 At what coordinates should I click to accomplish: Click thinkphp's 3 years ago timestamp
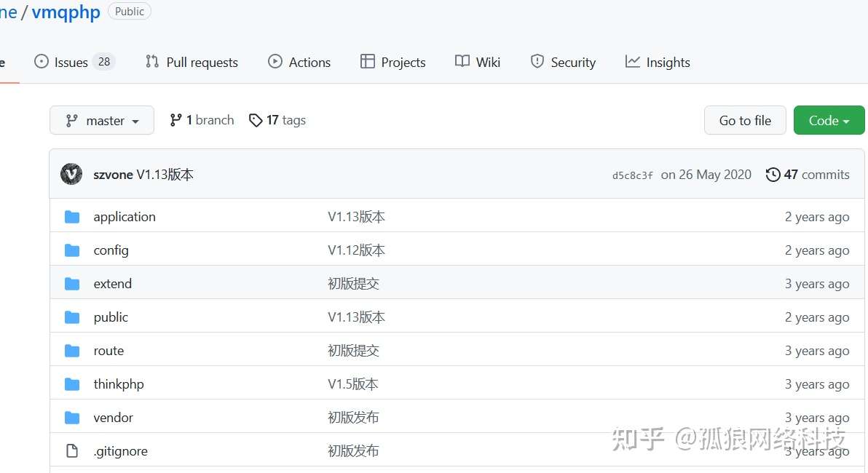coord(816,384)
